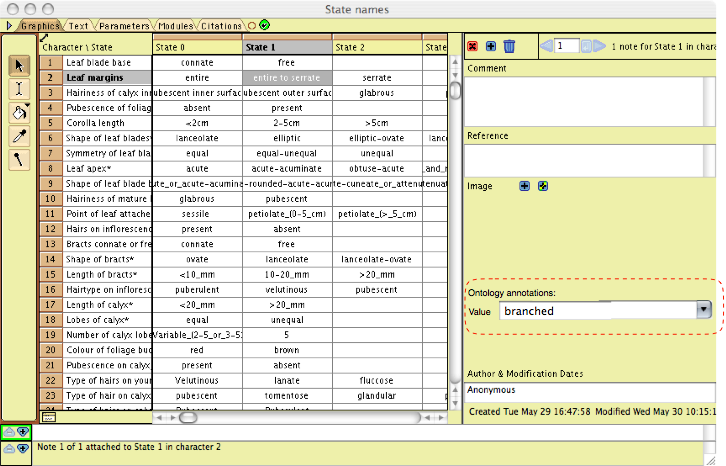This screenshot has width=726, height=466.
Task: Click the Anonymous author field
Action: (x=590, y=392)
